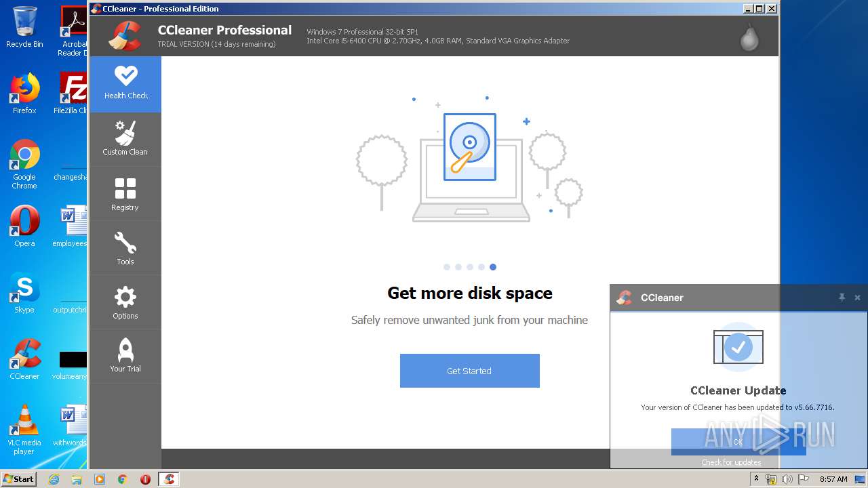Screen dimensions: 868x488
Task: Open Opera from the taskbar
Action: [145, 479]
